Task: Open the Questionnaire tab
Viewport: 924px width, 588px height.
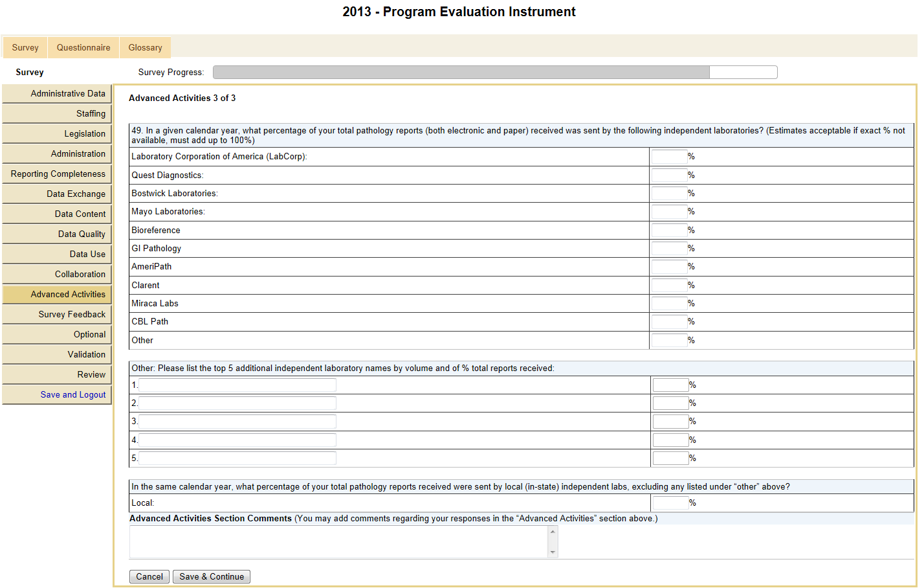Action: tap(83, 47)
